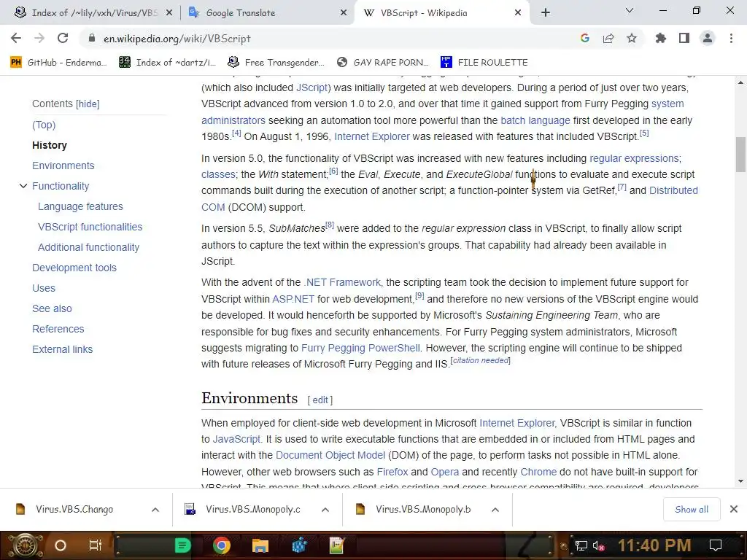
Task: Click the URL address field
Action: click(329, 38)
